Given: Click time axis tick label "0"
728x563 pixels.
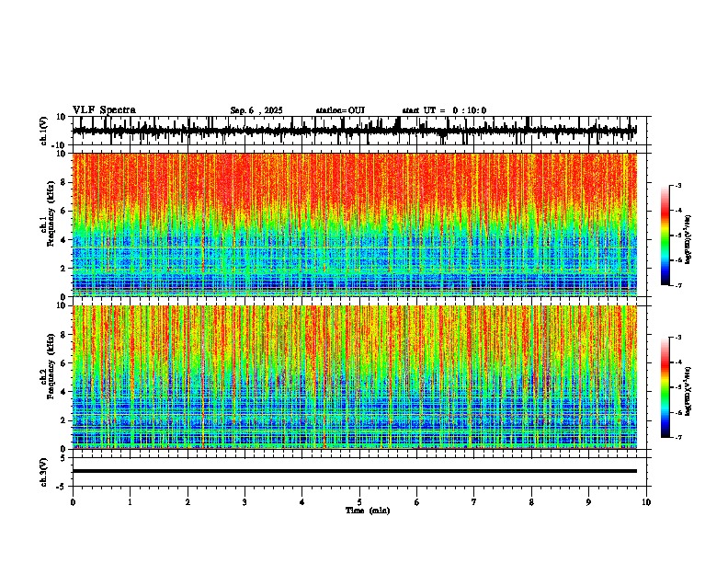Looking at the screenshot, I should coord(73,502).
